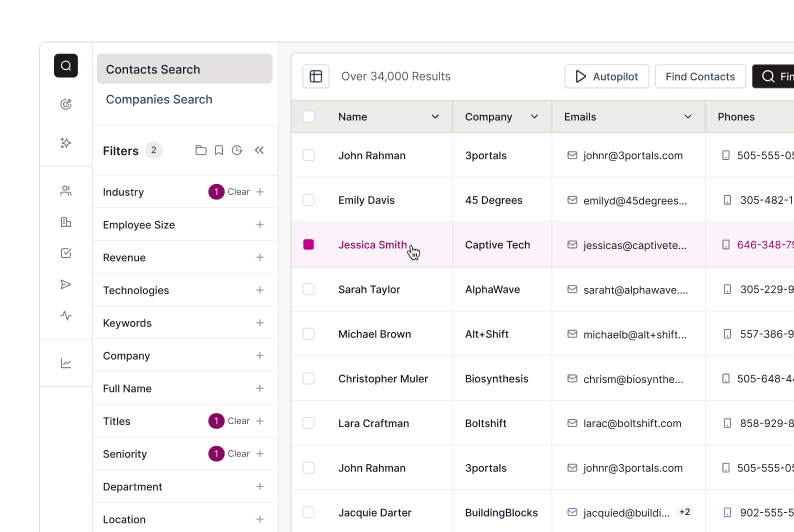Screen dimensions: 794x532
Task: Click envelope icon next to johnr@3portals.com first row
Action: point(572,155)
